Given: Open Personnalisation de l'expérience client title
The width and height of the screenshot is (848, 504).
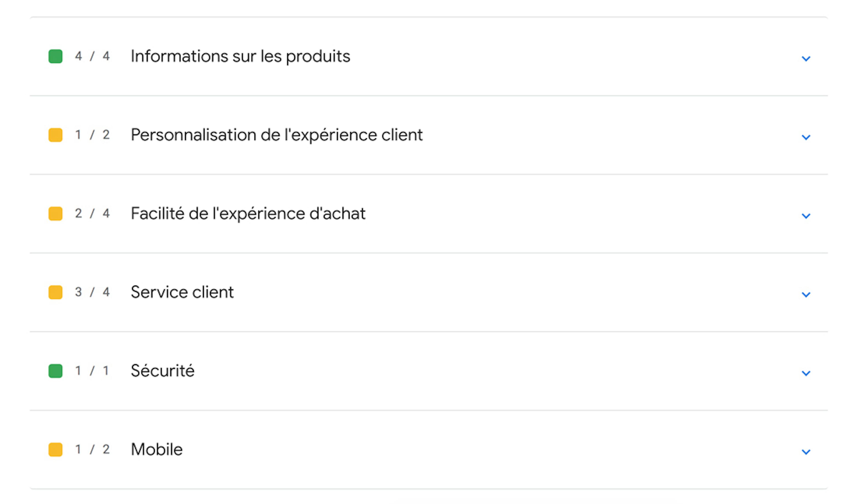Looking at the screenshot, I should pyautogui.click(x=277, y=135).
